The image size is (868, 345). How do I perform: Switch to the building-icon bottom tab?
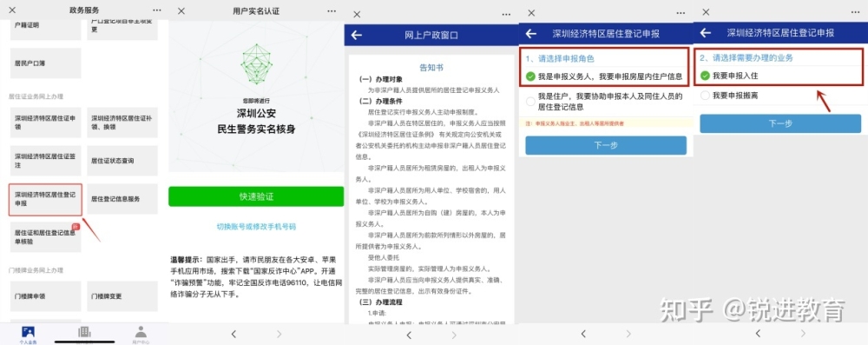pos(84,335)
